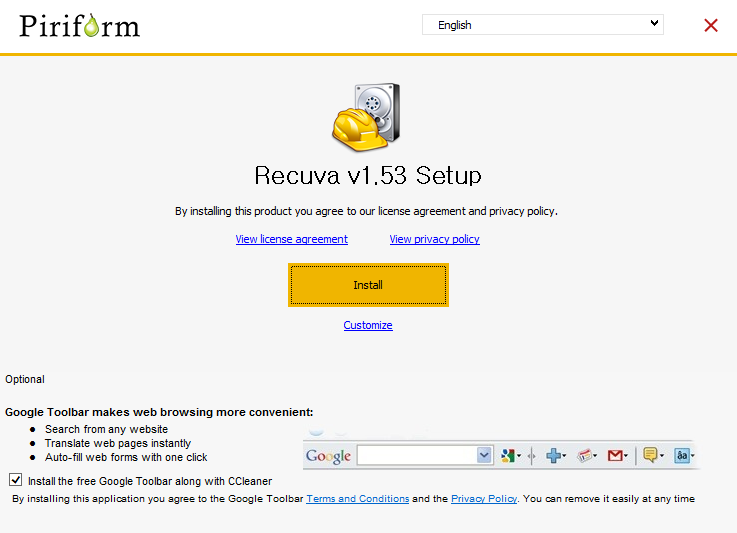Open the Google Toolbar search dropdown arrow
Viewport: 737px width, 533px height.
tap(484, 455)
